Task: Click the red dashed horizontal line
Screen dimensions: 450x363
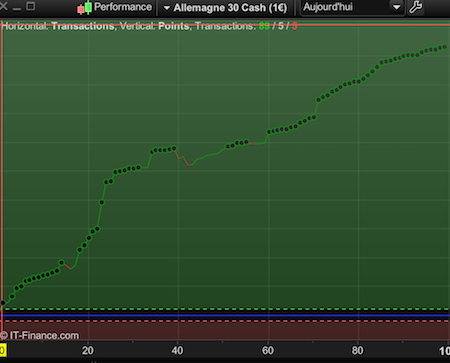Action: coord(225,321)
